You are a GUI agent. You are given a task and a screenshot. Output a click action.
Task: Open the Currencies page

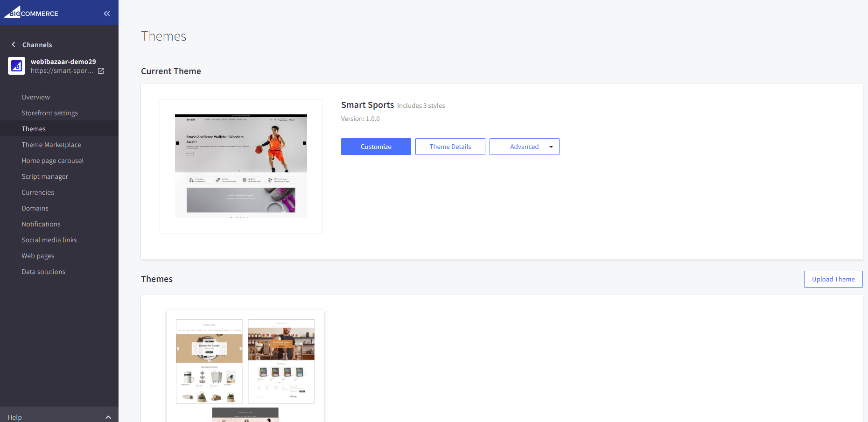(38, 192)
